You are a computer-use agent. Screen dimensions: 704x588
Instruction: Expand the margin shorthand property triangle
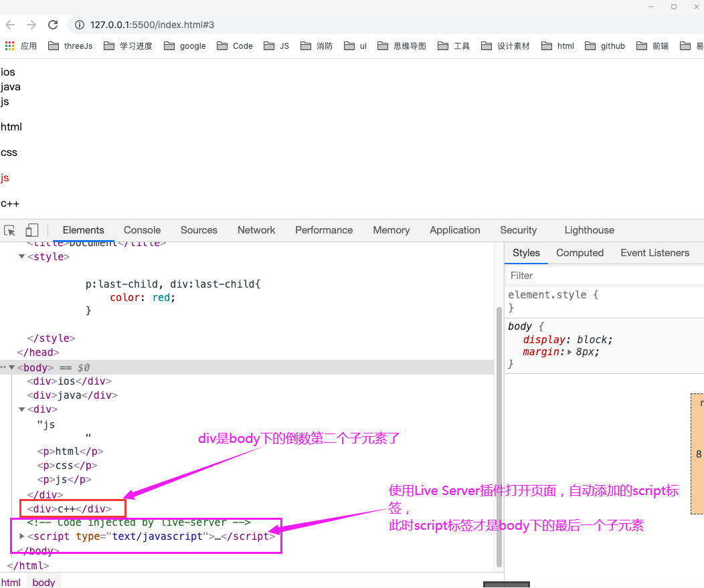point(569,353)
